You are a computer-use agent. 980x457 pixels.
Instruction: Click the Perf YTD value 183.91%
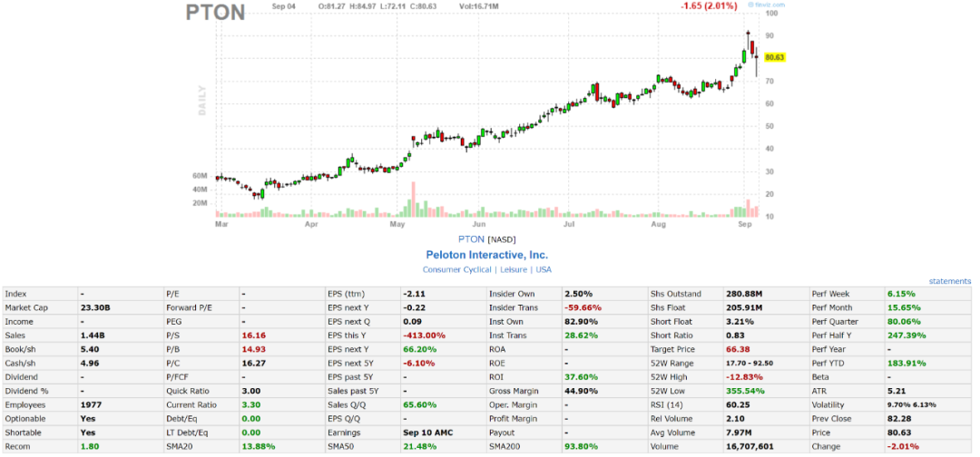click(x=906, y=364)
